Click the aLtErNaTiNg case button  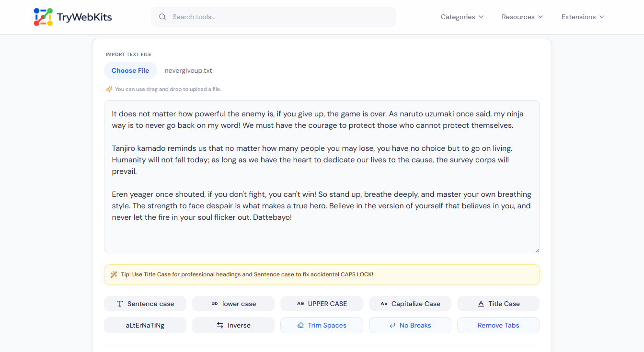(x=145, y=325)
